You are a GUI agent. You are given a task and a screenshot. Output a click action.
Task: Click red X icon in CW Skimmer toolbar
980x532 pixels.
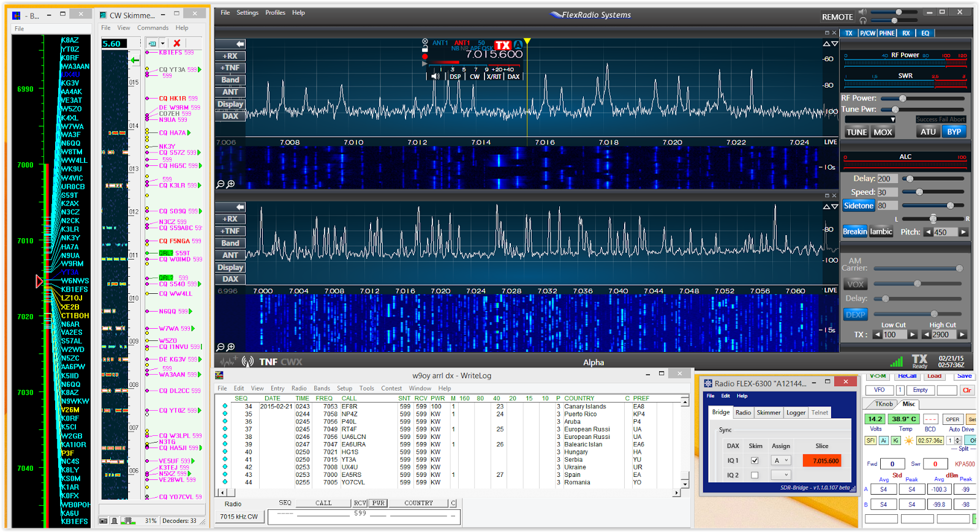pyautogui.click(x=176, y=43)
